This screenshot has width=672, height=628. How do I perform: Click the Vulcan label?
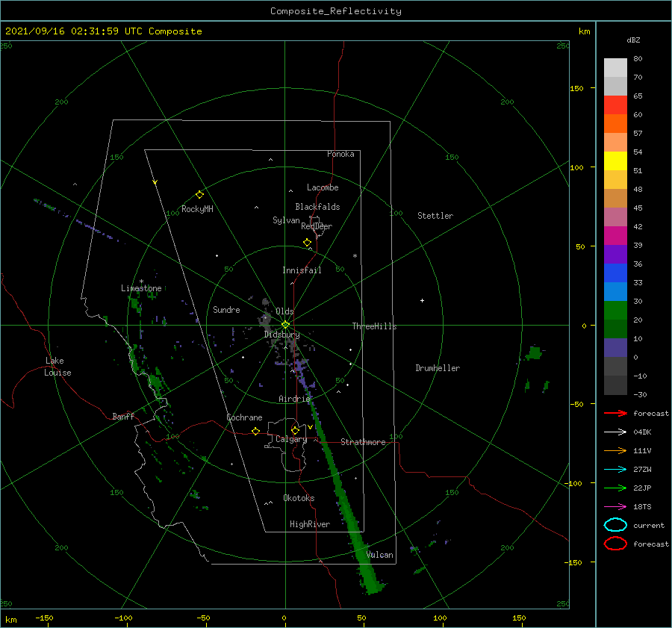point(380,555)
